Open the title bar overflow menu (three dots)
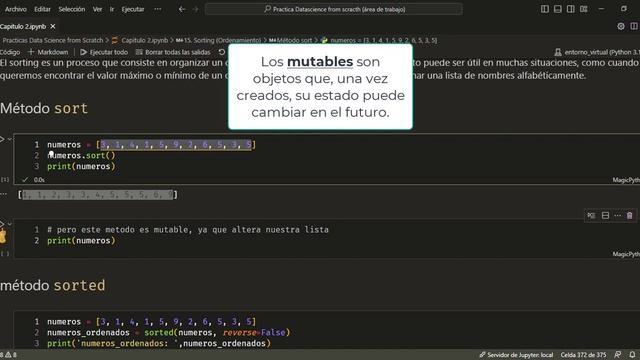 (158, 9)
